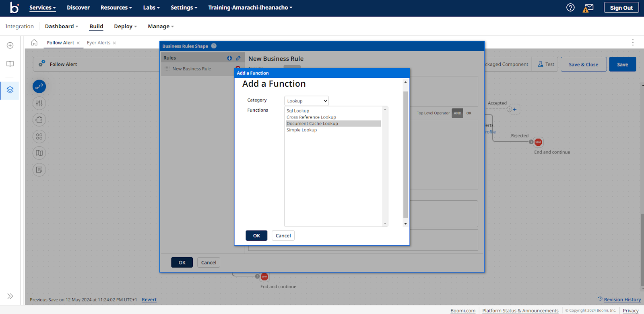
Task: Open the Resources menu
Action: click(116, 8)
